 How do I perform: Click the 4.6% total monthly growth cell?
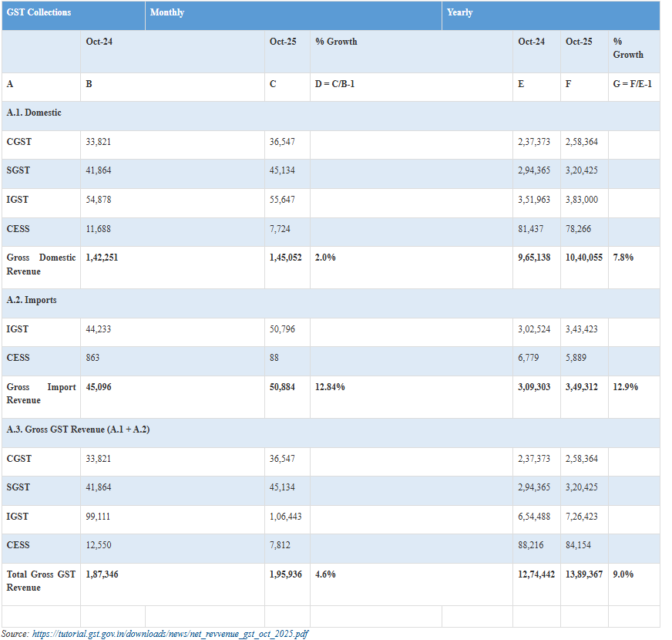pyautogui.click(x=325, y=574)
